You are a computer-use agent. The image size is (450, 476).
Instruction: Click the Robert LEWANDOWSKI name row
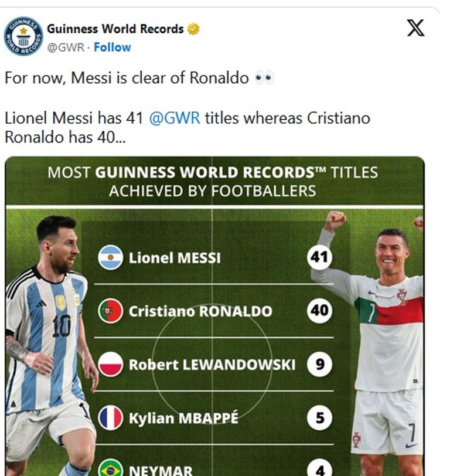tap(212, 365)
